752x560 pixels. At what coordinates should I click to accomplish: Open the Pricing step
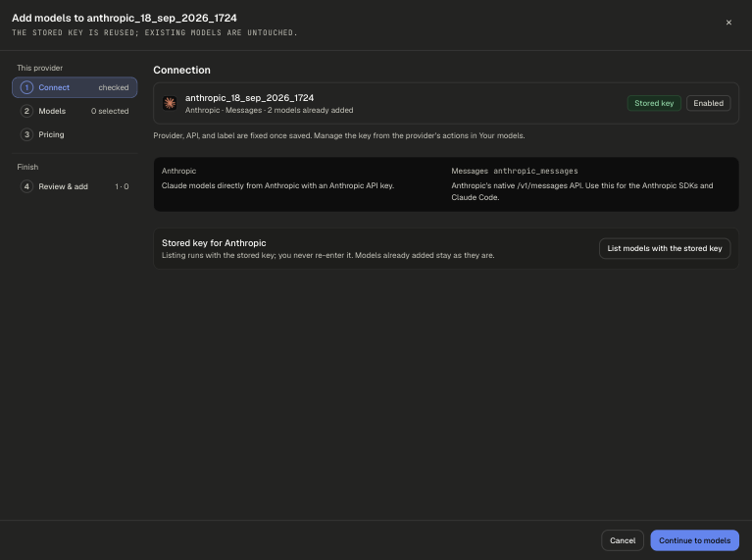pos(75,134)
